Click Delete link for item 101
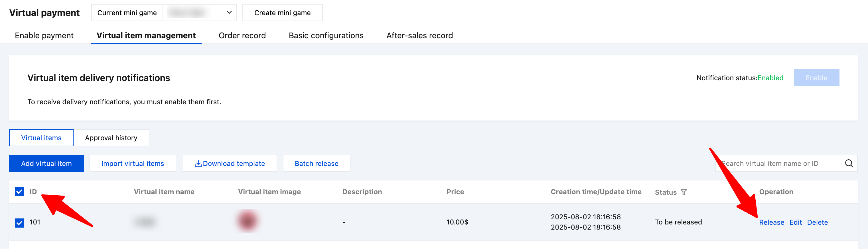Viewport: 868px width, 249px height. (817, 222)
